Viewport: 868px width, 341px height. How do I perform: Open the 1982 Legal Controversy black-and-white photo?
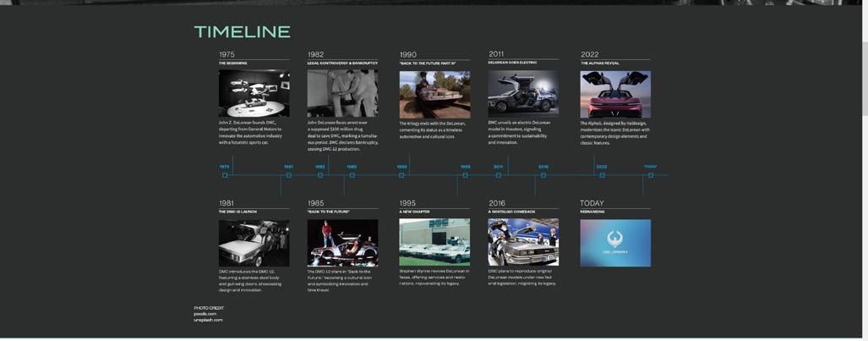(x=342, y=94)
